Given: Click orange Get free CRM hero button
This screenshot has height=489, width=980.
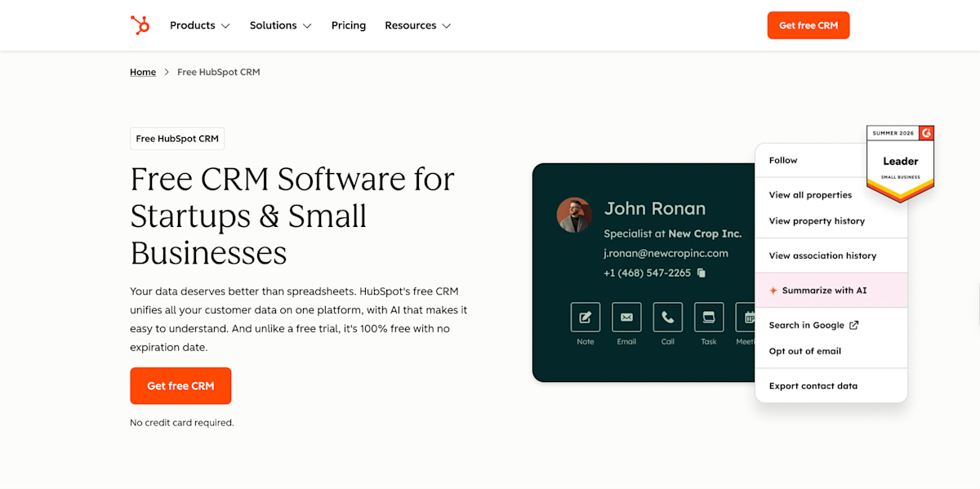Looking at the screenshot, I should point(180,386).
